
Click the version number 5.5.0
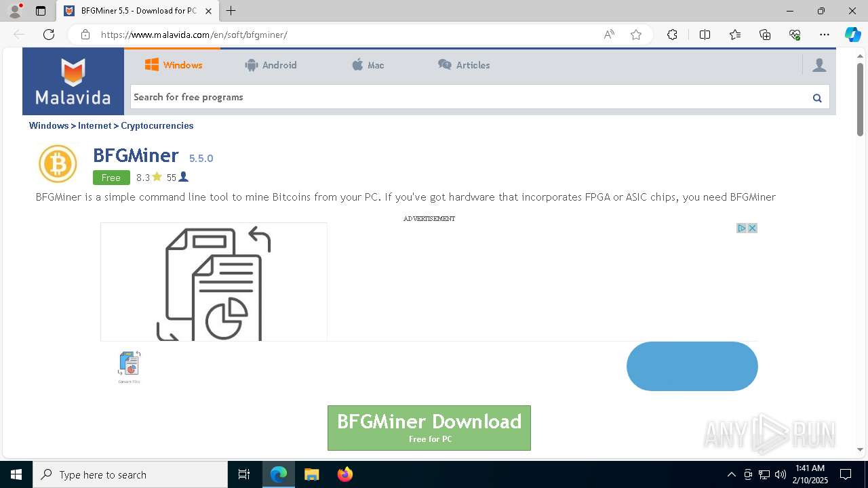[201, 159]
